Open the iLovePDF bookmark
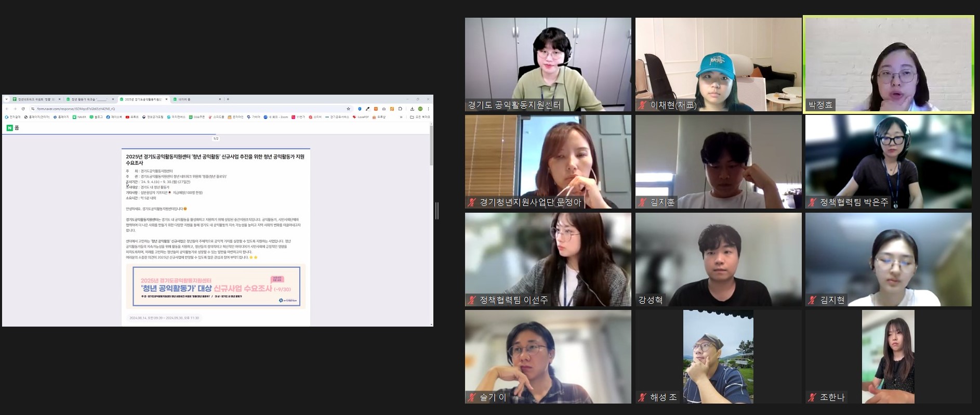This screenshot has height=415, width=980. (x=361, y=117)
